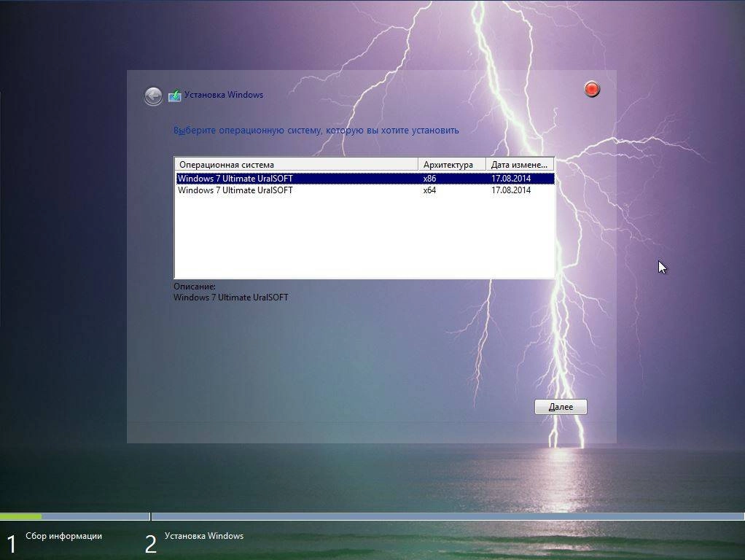
Task: Sort by Архитектура column header
Action: [x=452, y=165]
